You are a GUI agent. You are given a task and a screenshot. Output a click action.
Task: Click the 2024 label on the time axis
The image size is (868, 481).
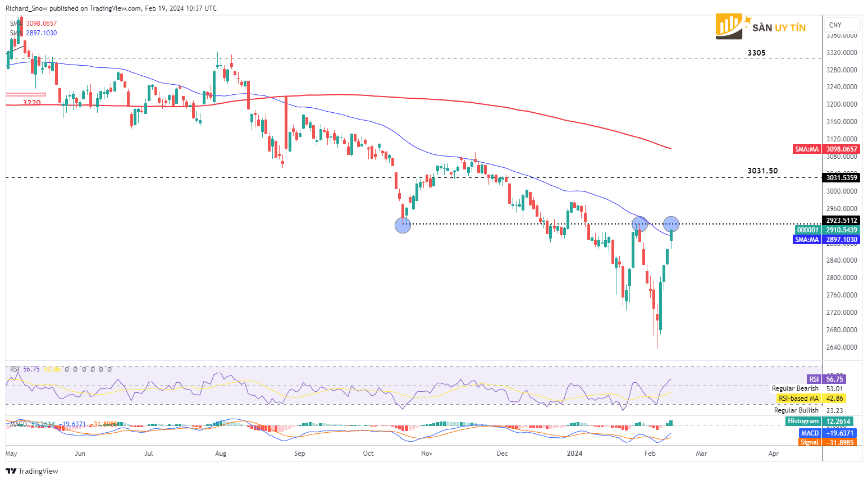pyautogui.click(x=574, y=453)
